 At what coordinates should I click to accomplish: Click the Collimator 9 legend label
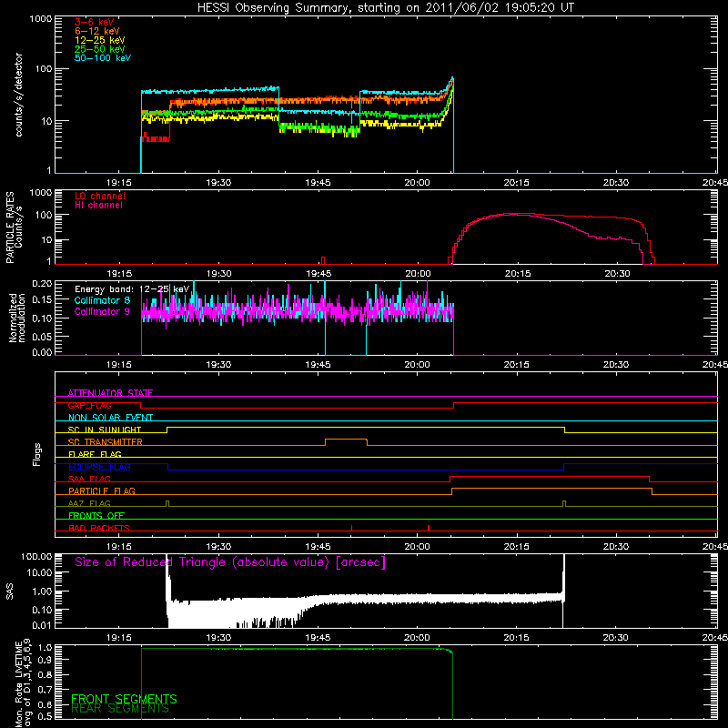click(102, 311)
